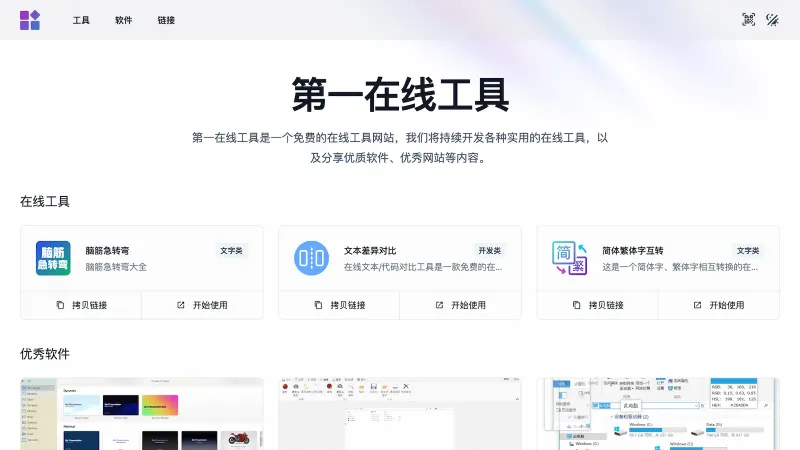This screenshot has height=450, width=800.
Task: Start using 简体繁体字互转 tool
Action: tap(718, 305)
